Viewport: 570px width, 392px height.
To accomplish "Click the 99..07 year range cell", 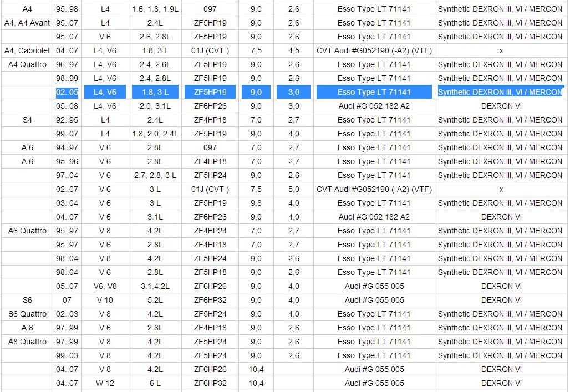I will pyautogui.click(x=67, y=134).
